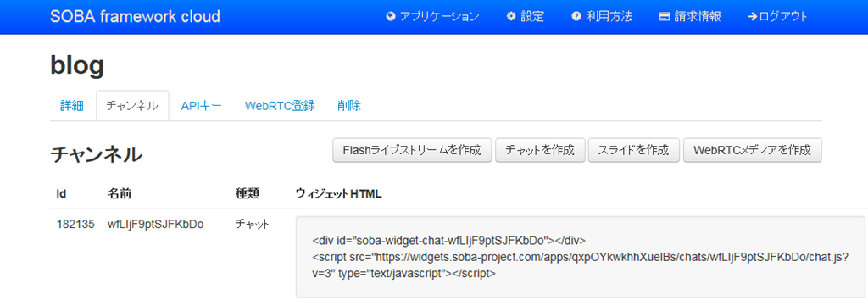Click the チャットを作成 button
868x306 pixels.
click(x=540, y=150)
